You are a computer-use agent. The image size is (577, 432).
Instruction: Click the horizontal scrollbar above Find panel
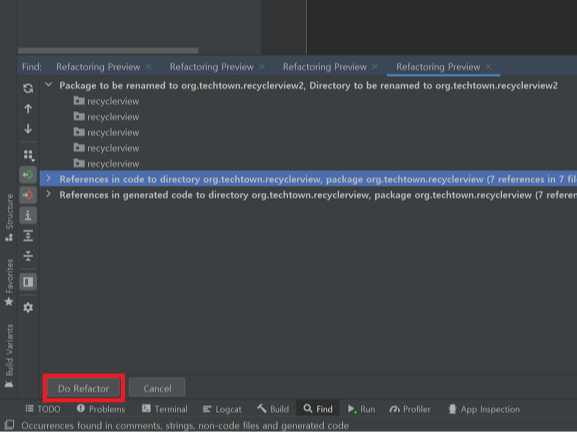click(108, 50)
